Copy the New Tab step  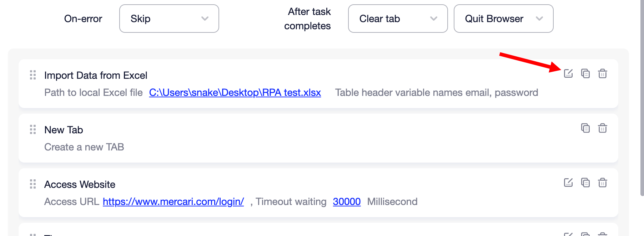[x=585, y=128]
